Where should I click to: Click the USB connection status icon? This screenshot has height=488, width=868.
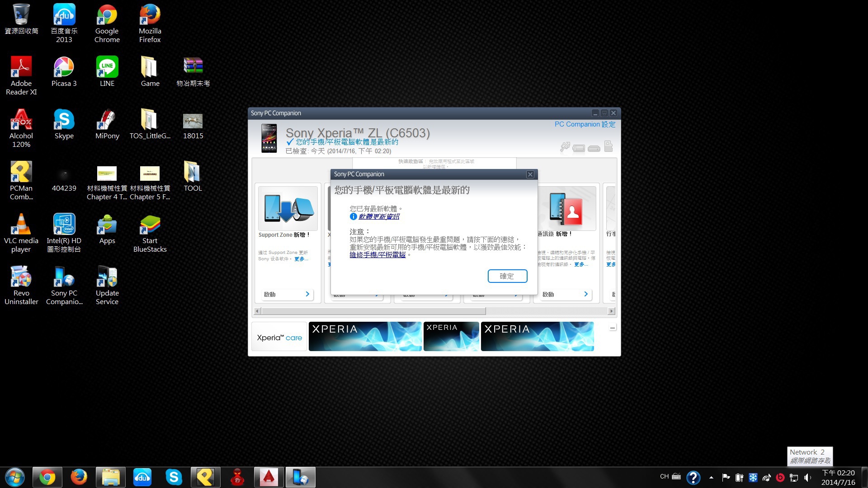click(x=565, y=146)
